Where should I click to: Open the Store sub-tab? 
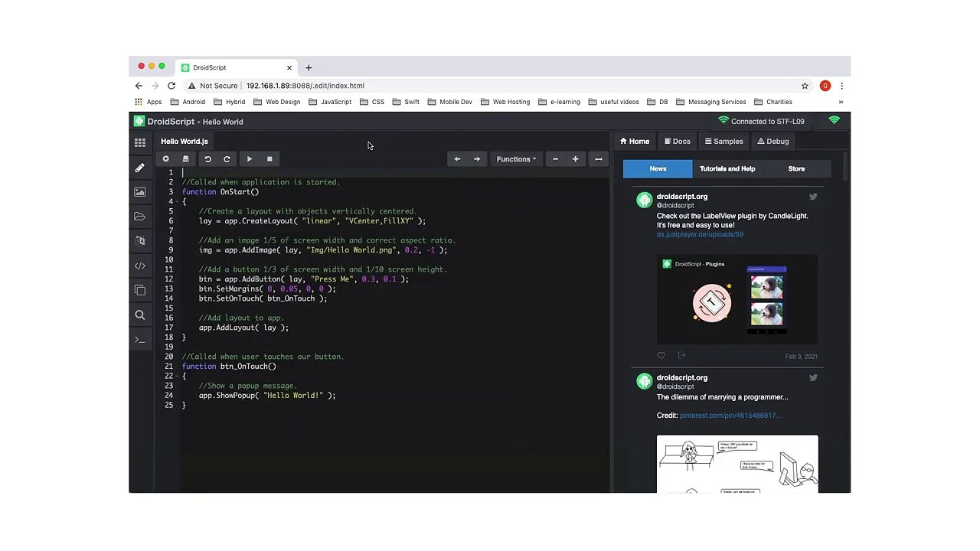tap(796, 169)
